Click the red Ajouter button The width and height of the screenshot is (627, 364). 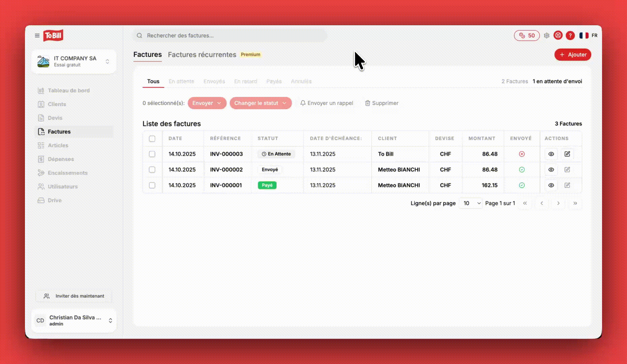coord(572,55)
